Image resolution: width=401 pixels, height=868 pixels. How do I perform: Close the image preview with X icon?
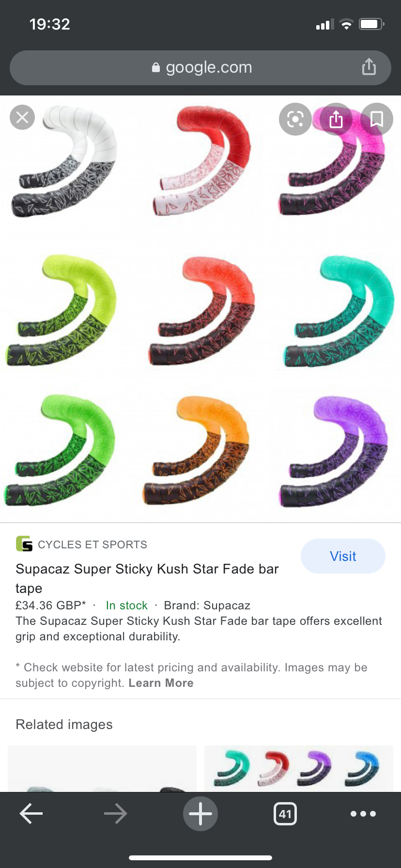22,117
